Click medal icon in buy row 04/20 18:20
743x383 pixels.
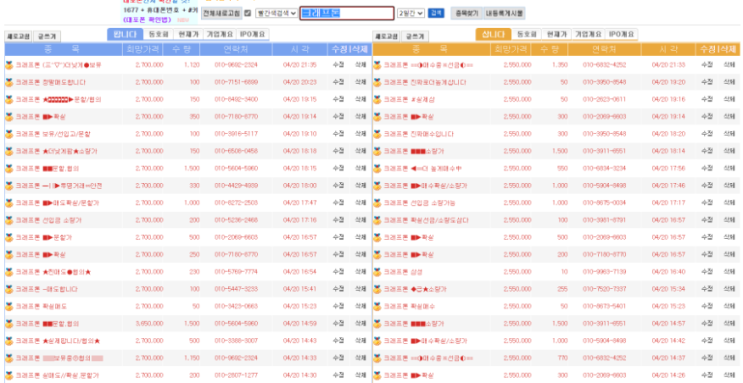coord(377,134)
